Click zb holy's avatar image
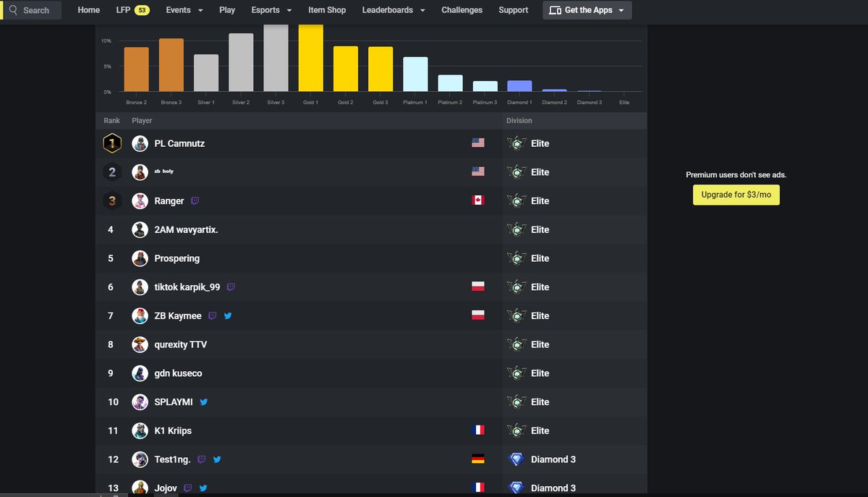 (140, 172)
